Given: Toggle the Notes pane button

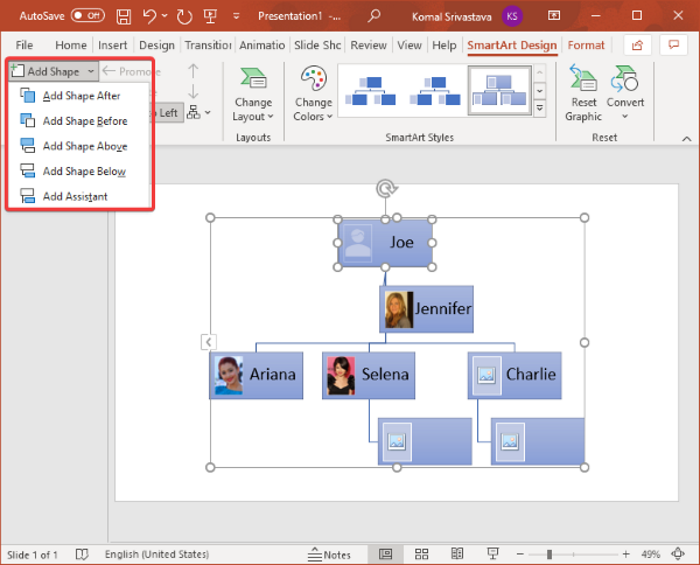Looking at the screenshot, I should (x=330, y=554).
